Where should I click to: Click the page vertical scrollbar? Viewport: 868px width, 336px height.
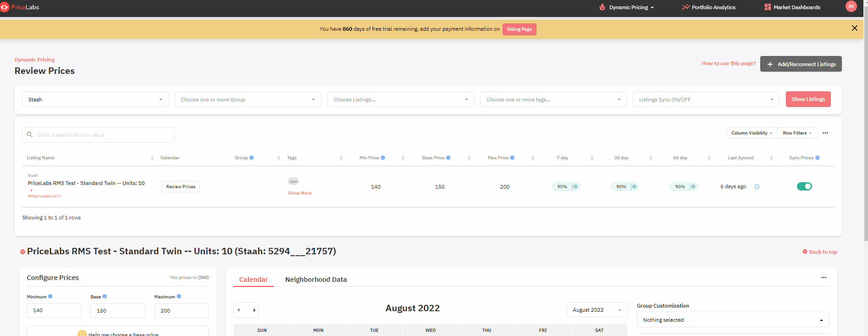pyautogui.click(x=866, y=124)
